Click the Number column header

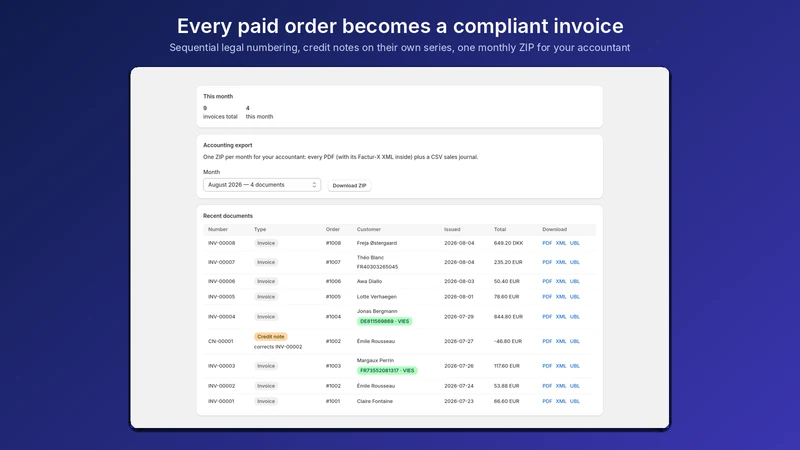(x=218, y=230)
